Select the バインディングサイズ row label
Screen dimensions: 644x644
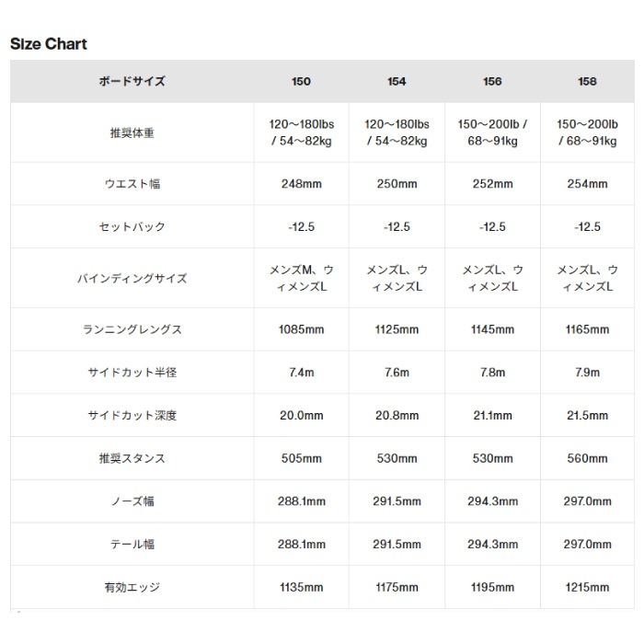coord(132,278)
